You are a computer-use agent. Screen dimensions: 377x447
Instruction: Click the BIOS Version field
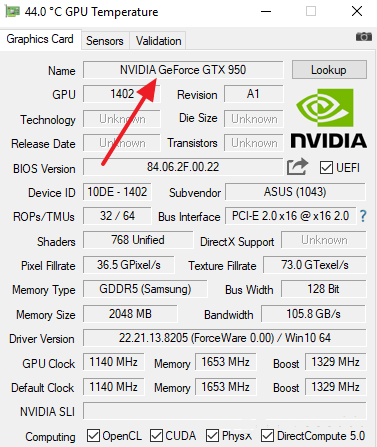click(x=183, y=167)
